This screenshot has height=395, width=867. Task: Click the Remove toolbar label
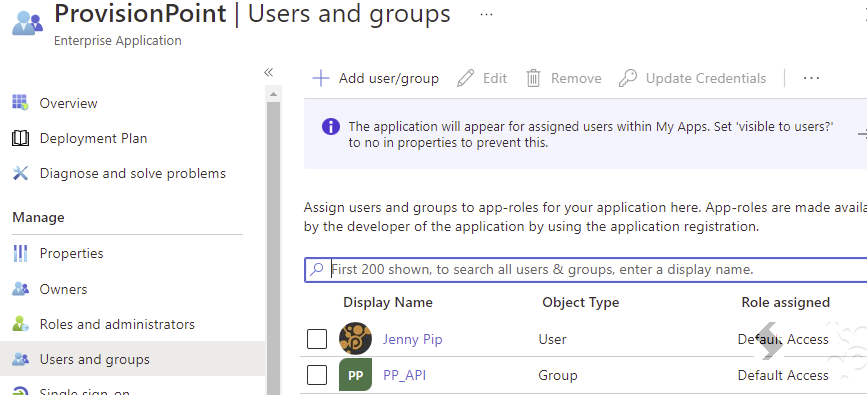tap(576, 79)
